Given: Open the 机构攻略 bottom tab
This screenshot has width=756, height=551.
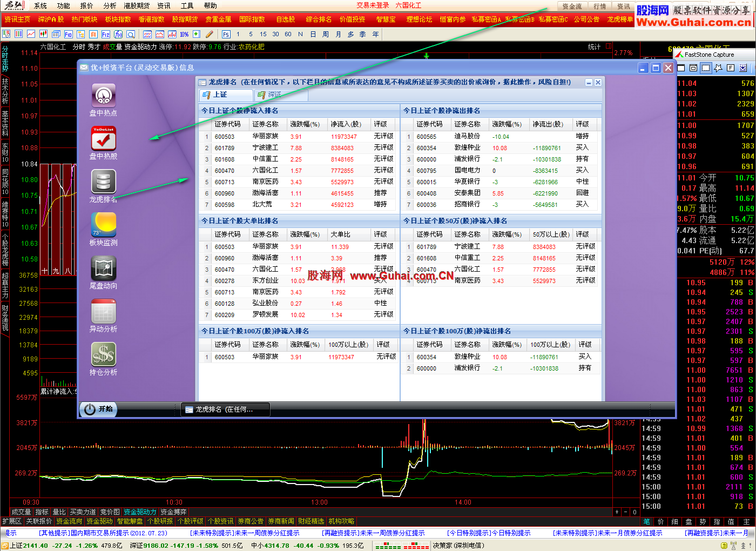Looking at the screenshot, I should tap(341, 521).
